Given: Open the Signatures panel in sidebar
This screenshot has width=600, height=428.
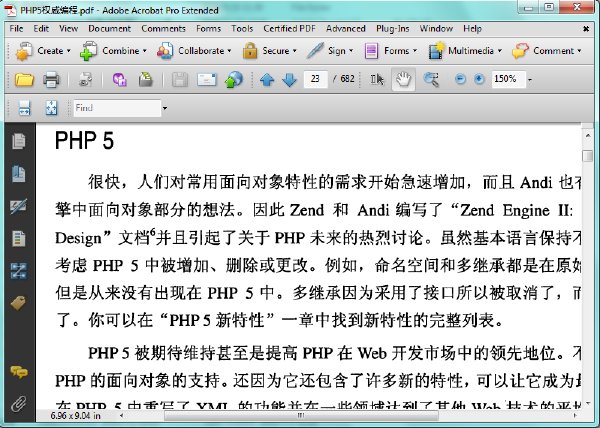Looking at the screenshot, I should point(19,207).
